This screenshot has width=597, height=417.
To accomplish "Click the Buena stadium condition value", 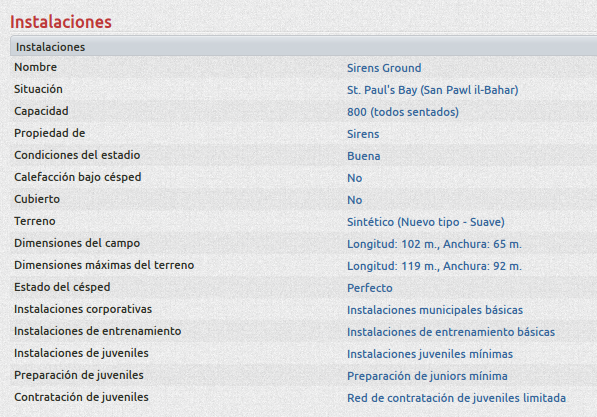I will coord(364,156).
